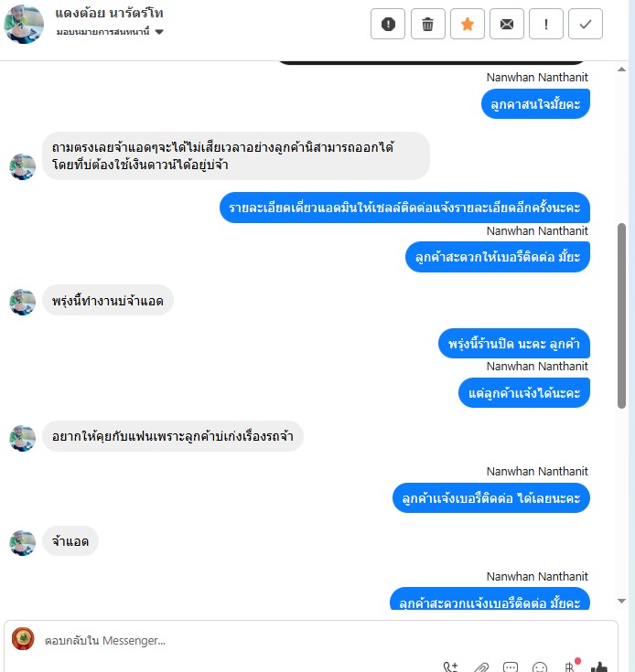Mark conversation as spam with exclamation circle icon
The height and width of the screenshot is (672, 635).
(x=388, y=24)
